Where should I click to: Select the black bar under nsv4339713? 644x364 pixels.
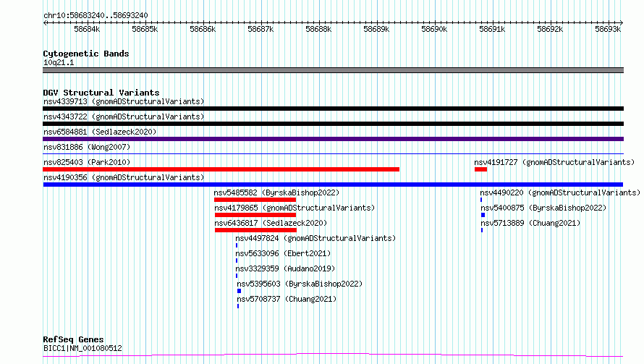click(333, 109)
